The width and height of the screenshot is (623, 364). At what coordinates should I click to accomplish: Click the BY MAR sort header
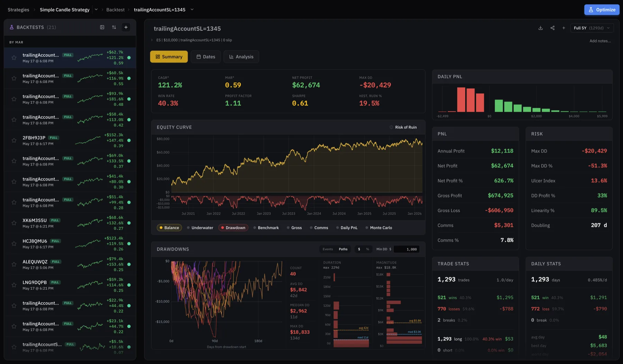[16, 42]
